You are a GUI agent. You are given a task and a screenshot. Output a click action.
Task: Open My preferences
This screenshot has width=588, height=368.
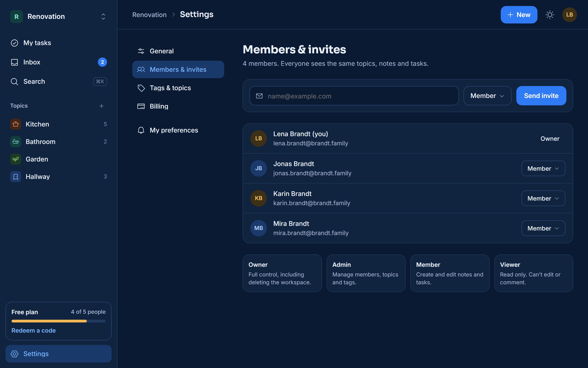point(178,130)
